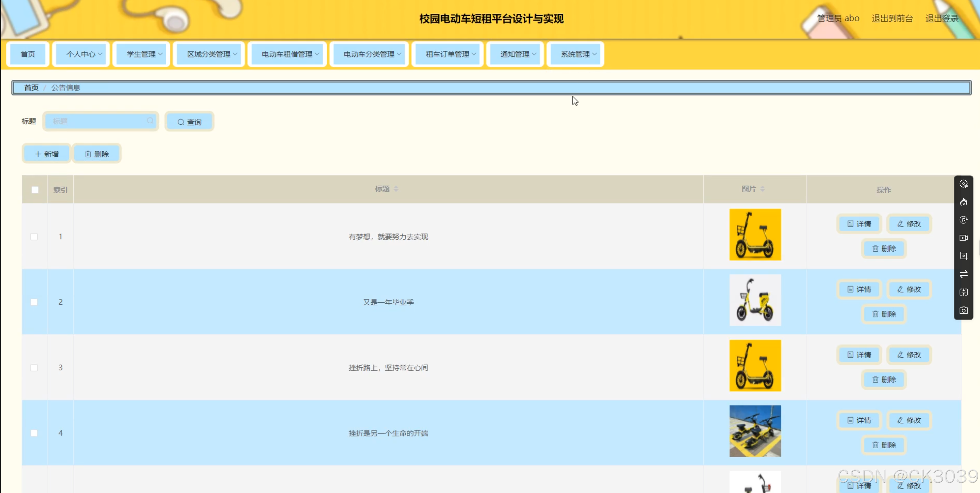The width and height of the screenshot is (980, 493).
Task: Open the 通知管理 menu
Action: coord(515,54)
